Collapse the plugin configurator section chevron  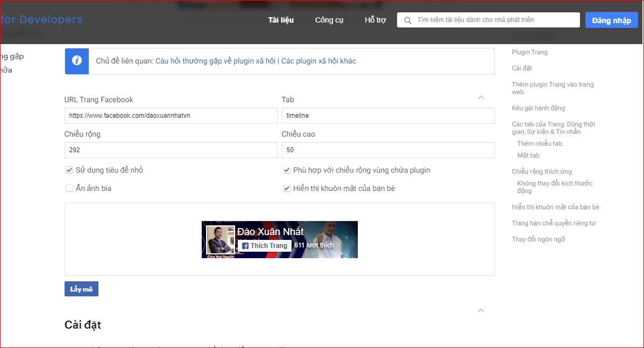click(481, 97)
